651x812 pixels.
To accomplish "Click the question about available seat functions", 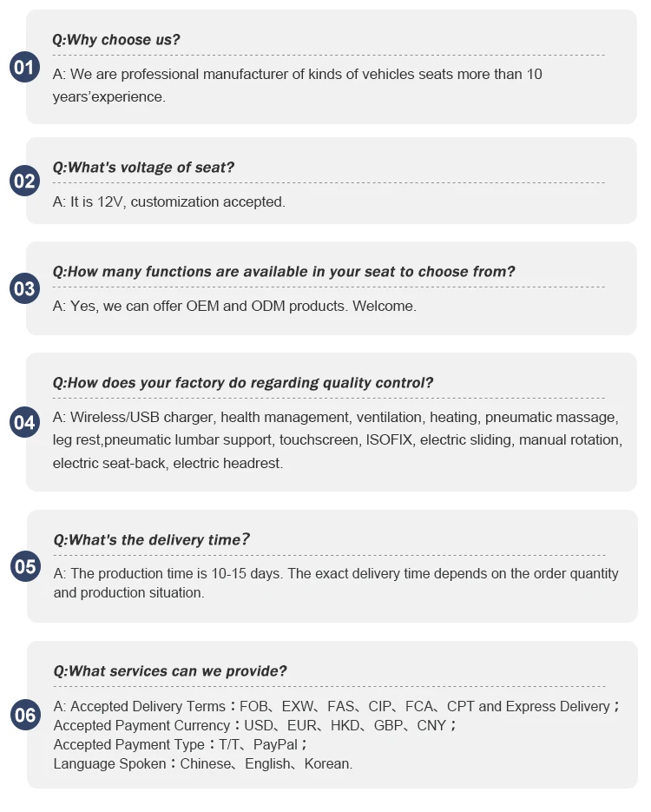I will 284,272.
